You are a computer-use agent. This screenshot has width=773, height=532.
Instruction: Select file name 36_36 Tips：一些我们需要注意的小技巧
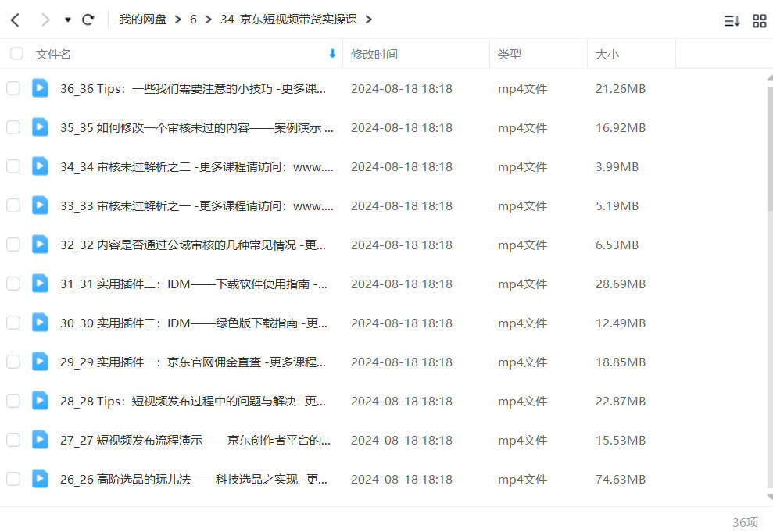(193, 89)
